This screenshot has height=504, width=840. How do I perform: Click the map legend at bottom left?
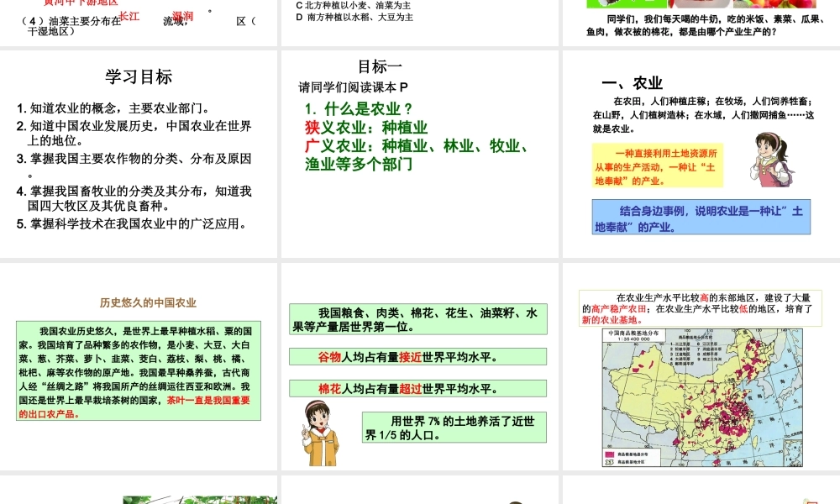632,457
